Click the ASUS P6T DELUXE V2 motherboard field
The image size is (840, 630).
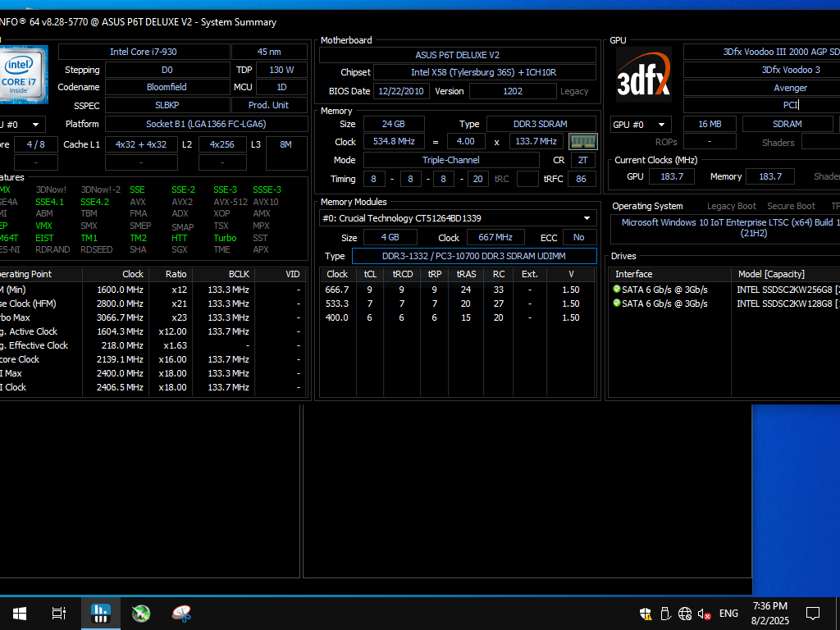click(458, 55)
